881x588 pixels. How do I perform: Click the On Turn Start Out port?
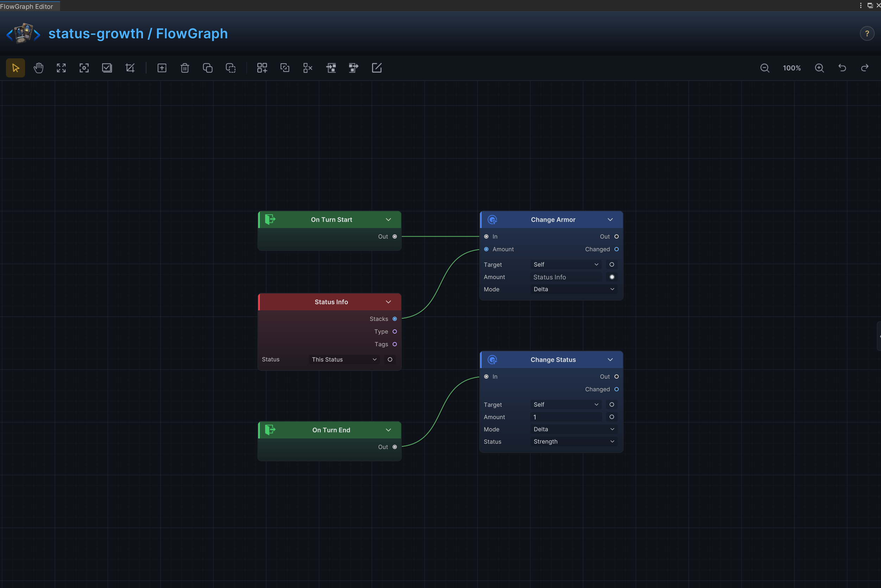tap(394, 236)
